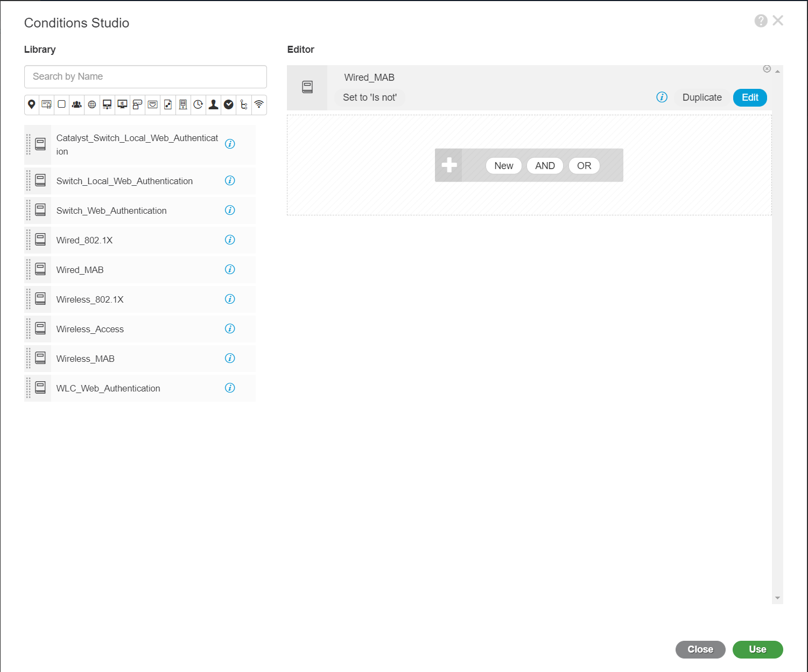Toggle the 'Set to Is not' option
Image resolution: width=808 pixels, height=672 pixels.
click(x=370, y=97)
